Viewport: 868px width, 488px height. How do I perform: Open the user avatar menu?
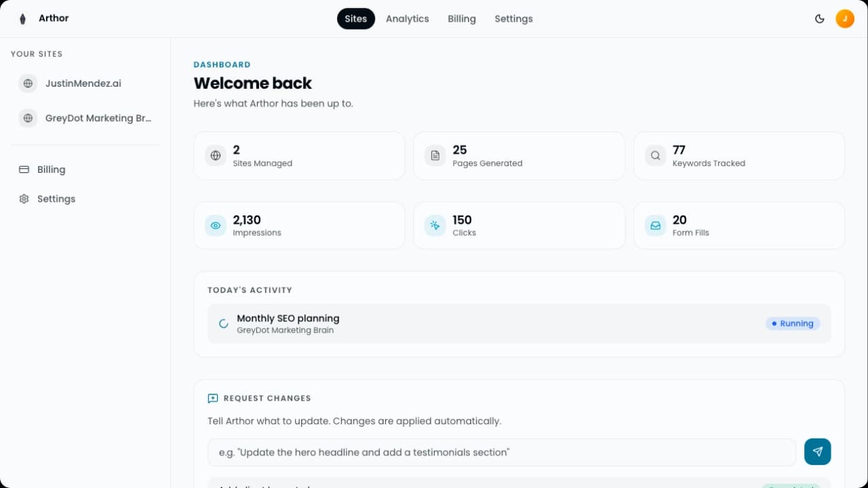click(x=845, y=19)
